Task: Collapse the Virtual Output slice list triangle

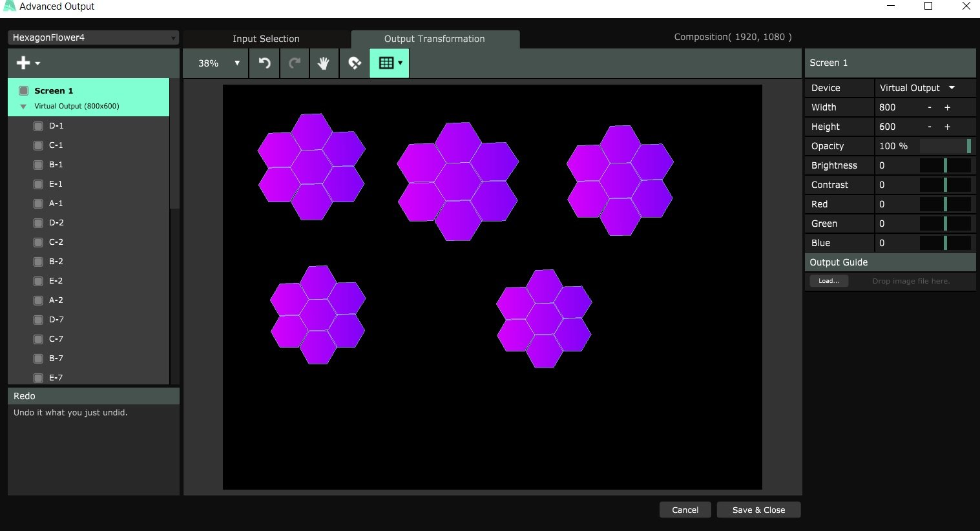Action: 23,107
